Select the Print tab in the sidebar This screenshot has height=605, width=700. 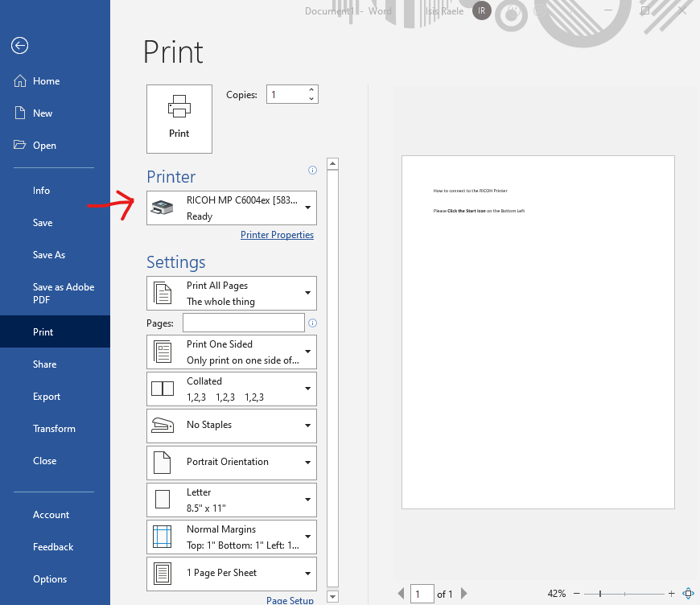click(x=55, y=331)
